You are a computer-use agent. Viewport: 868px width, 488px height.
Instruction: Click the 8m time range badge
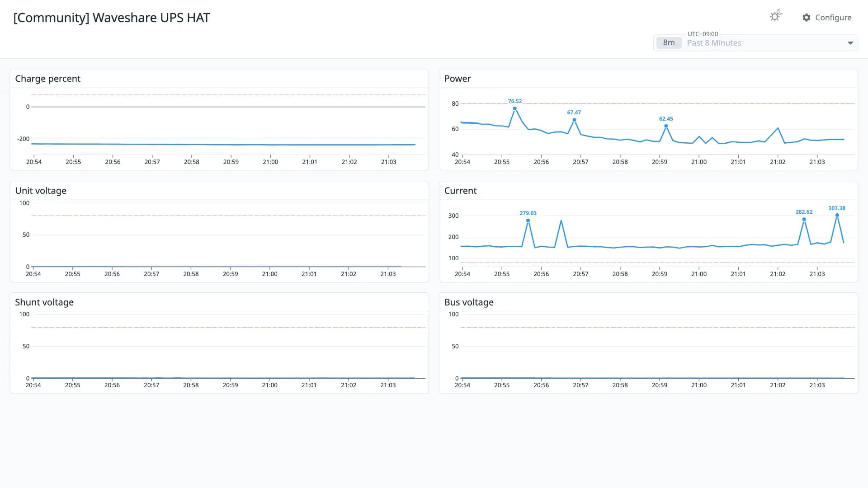point(669,43)
